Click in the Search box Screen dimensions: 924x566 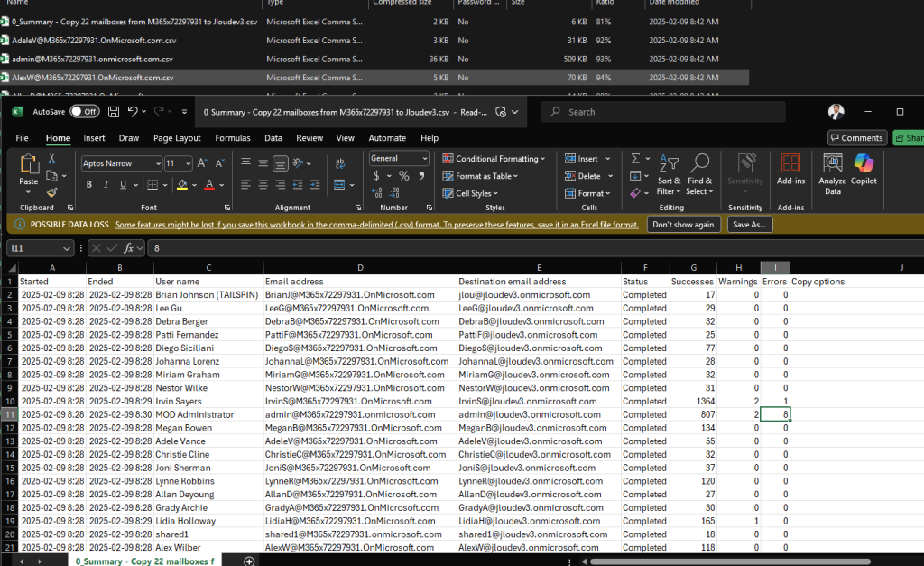point(663,112)
